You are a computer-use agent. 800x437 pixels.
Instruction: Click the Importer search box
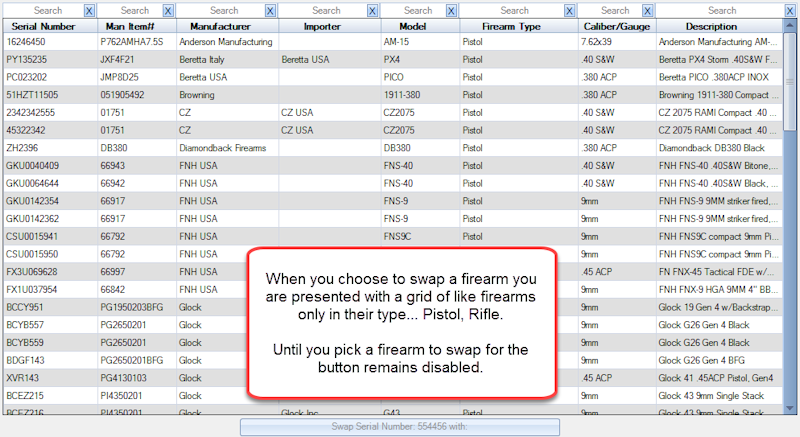click(x=323, y=11)
